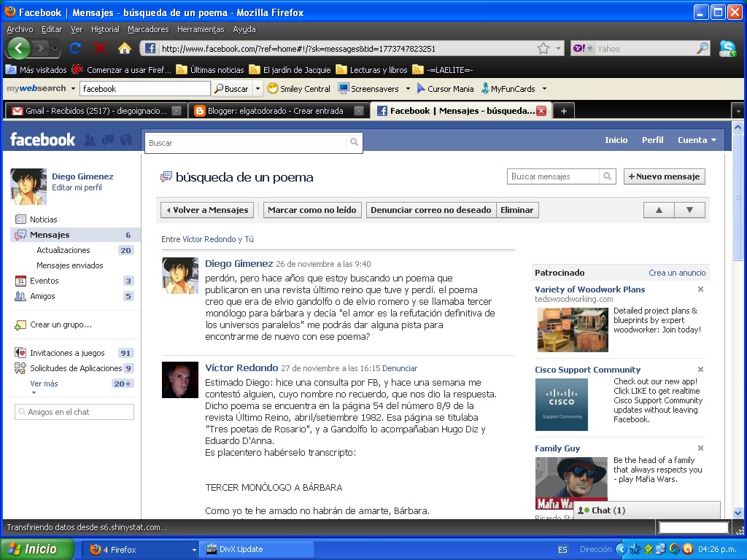Open the list all tabs dropdown

coord(738,111)
